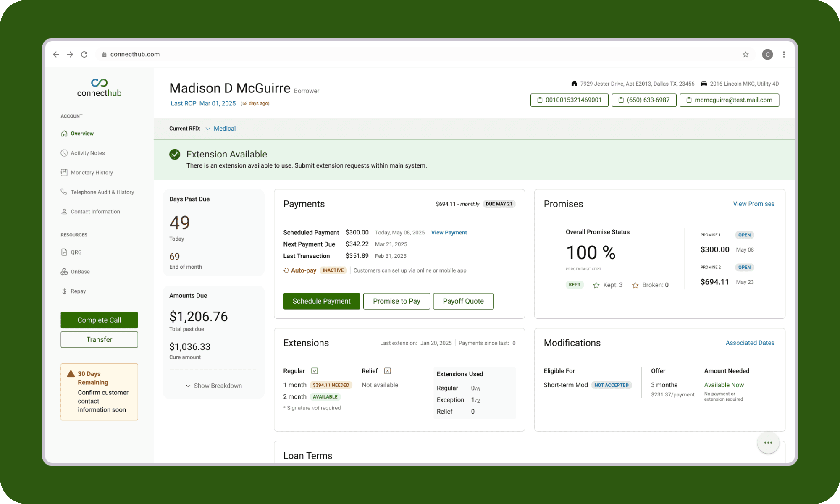
Task: Open Telephone Audit & History phone icon
Action: pyautogui.click(x=64, y=192)
